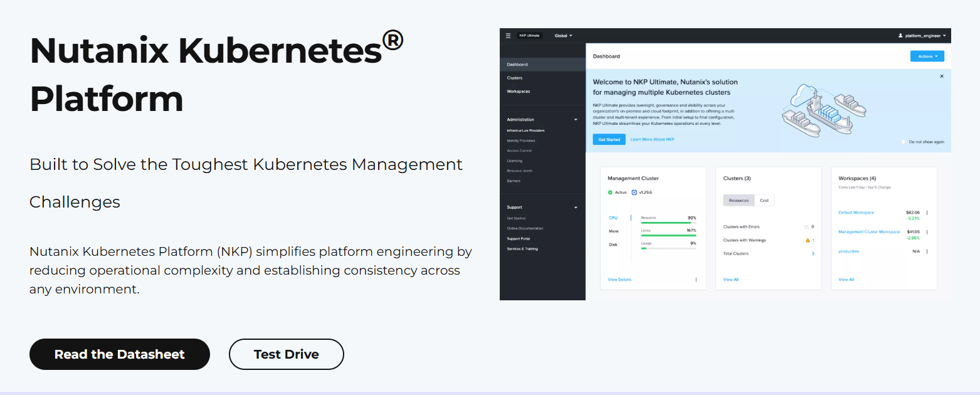Viewport: 980px width, 395px height.
Task: Open Banners in the sidebar
Action: pos(514,181)
